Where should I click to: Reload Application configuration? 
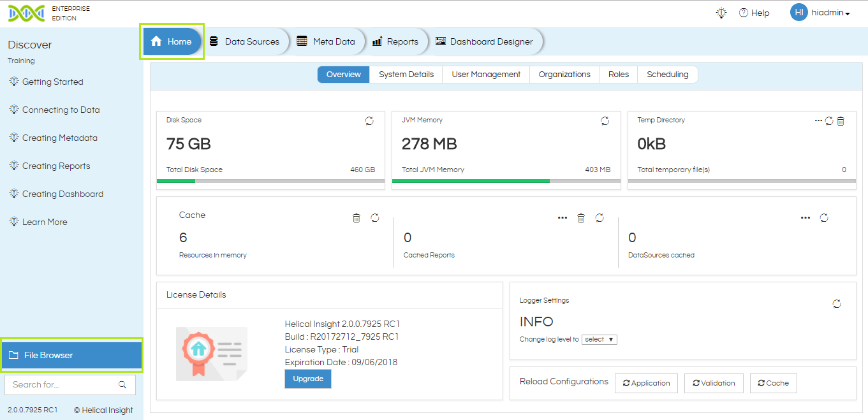coord(647,383)
